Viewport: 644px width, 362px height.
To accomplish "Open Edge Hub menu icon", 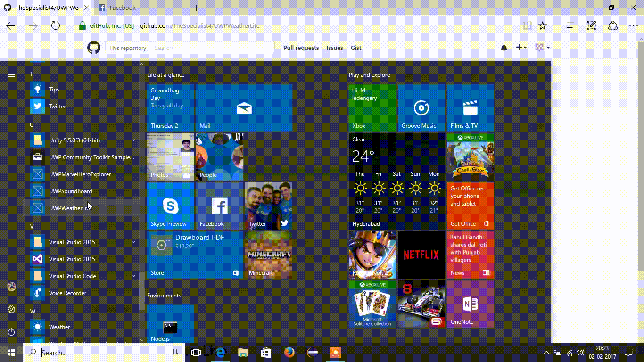I will click(571, 26).
